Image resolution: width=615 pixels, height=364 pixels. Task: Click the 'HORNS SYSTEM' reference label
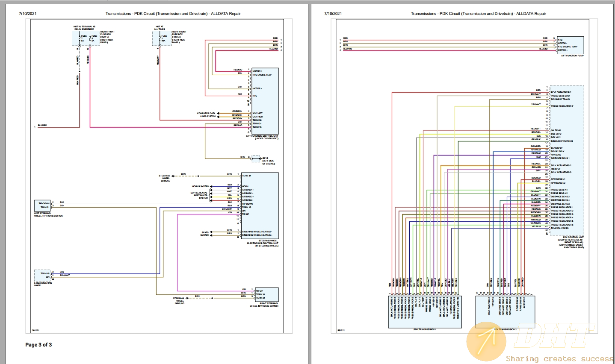pos(201,186)
